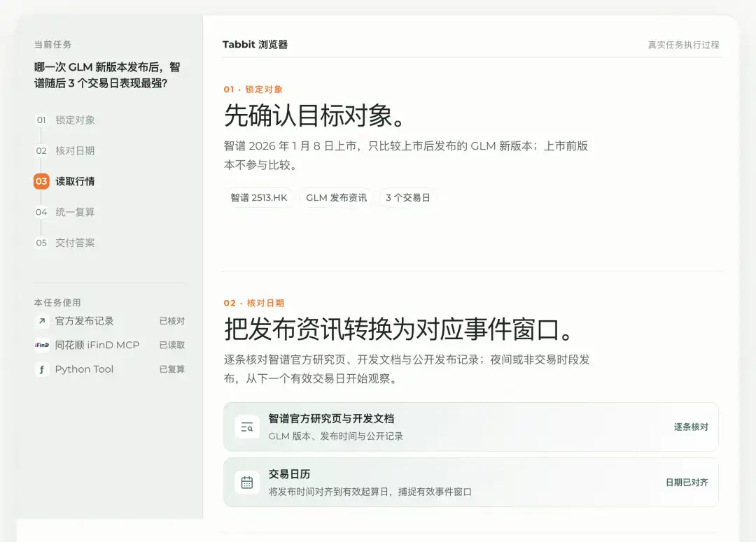Click the 3 个交易日 tag

coord(408,197)
